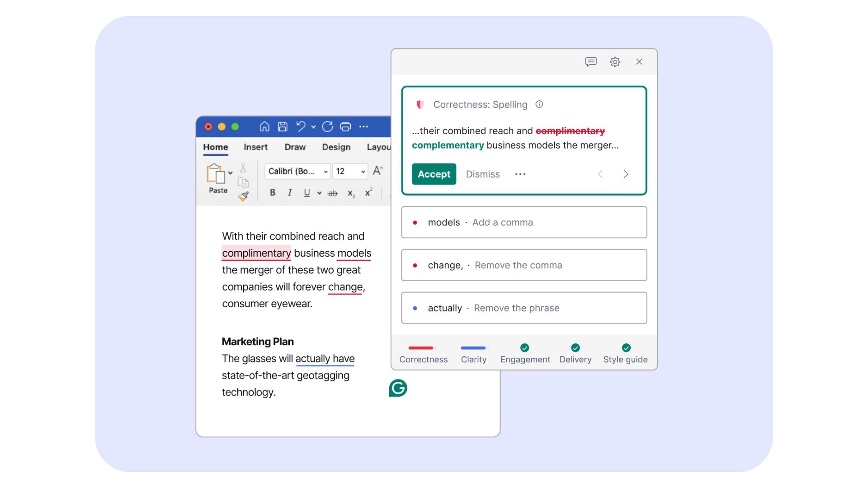Switch to the Insert tab
This screenshot has height=488, width=868.
(x=255, y=147)
